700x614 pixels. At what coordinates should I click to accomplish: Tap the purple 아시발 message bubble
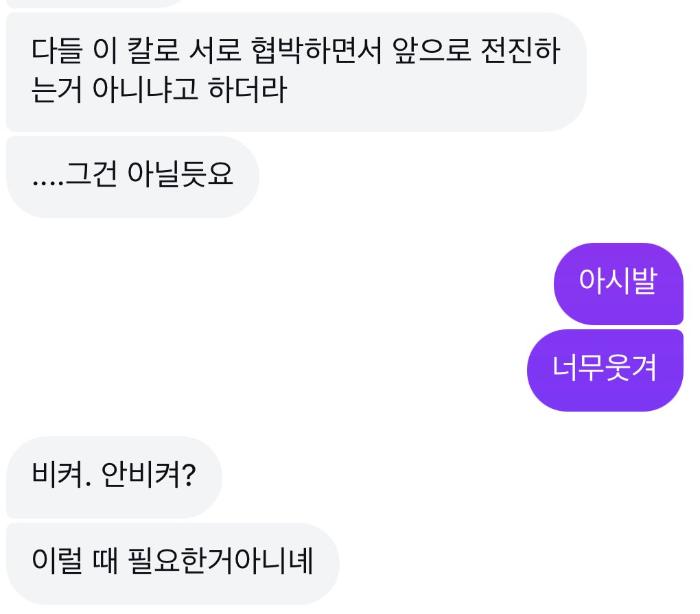[618, 283]
